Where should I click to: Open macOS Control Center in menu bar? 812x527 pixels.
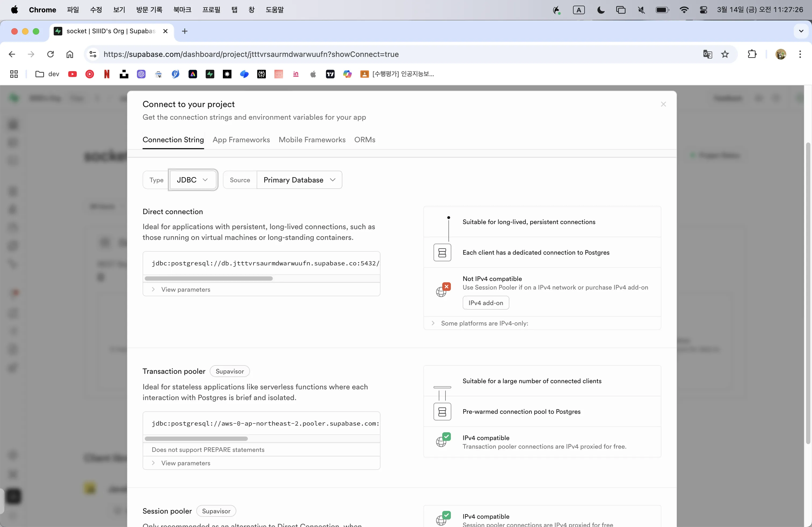(703, 10)
